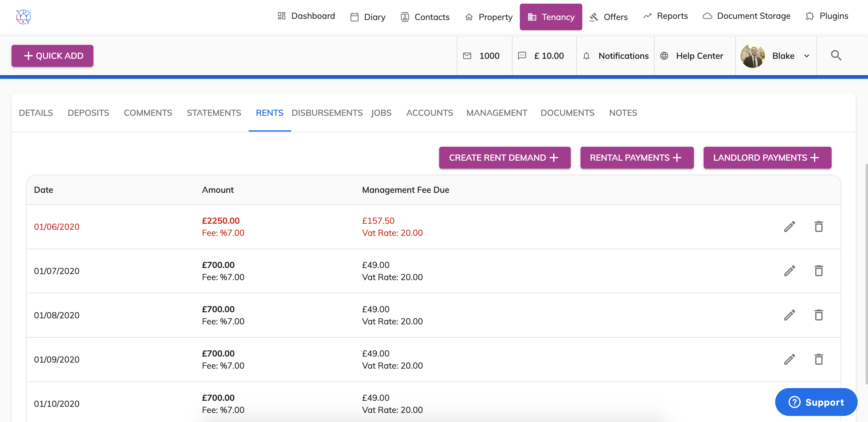Switch to the Deposits tab
This screenshot has height=422, width=868.
88,113
